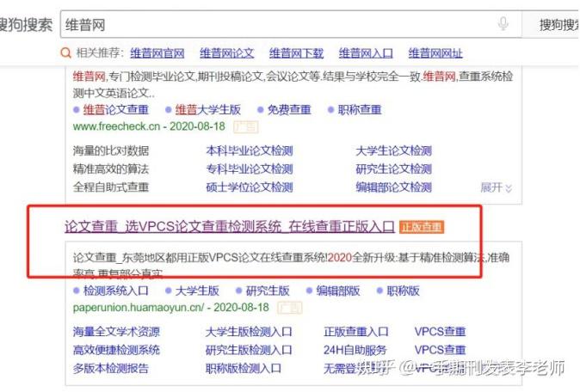
Task: Click 大学生论文检测 link
Action: pos(393,150)
